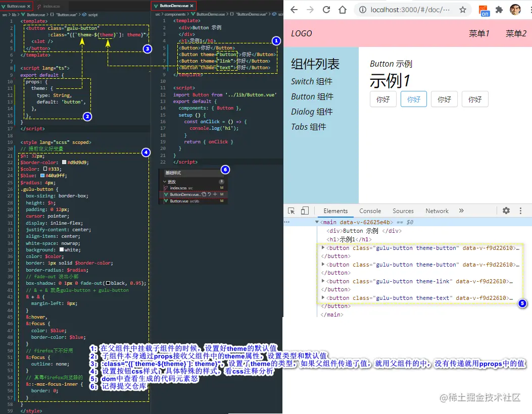This screenshot has width=532, height=414.
Task: Open 菜单2 in the page header
Action: [x=516, y=33]
